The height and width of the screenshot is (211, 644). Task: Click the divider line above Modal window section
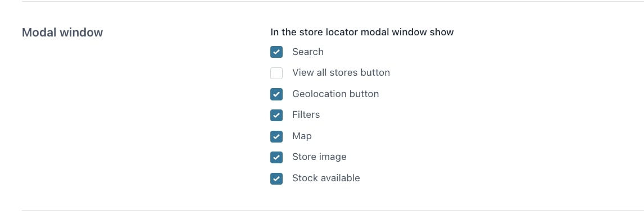(333, 1)
